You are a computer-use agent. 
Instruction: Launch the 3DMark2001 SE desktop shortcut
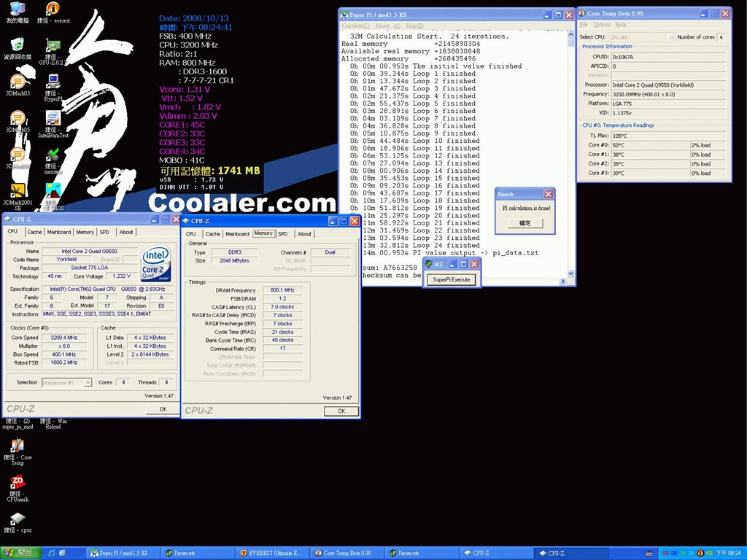click(18, 197)
